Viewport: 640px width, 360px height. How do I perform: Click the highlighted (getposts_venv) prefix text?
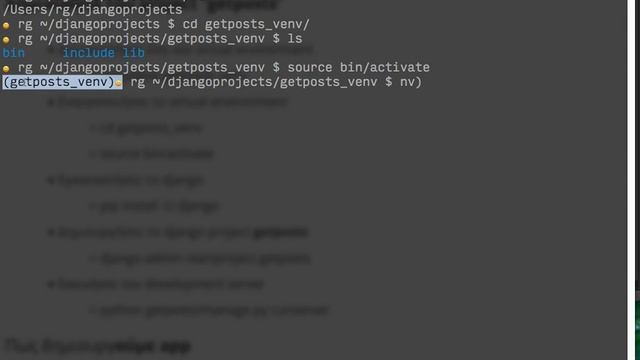[58, 82]
